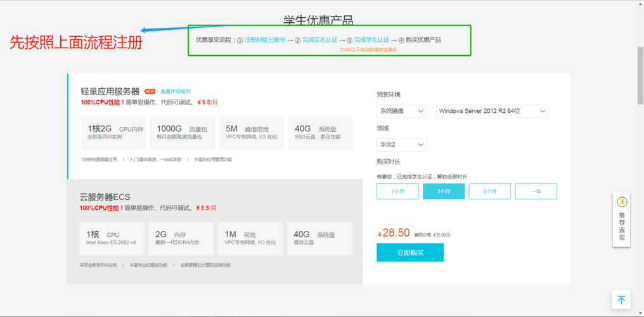Open the 推荐返现 side widget
644x317 pixels.
(x=621, y=220)
